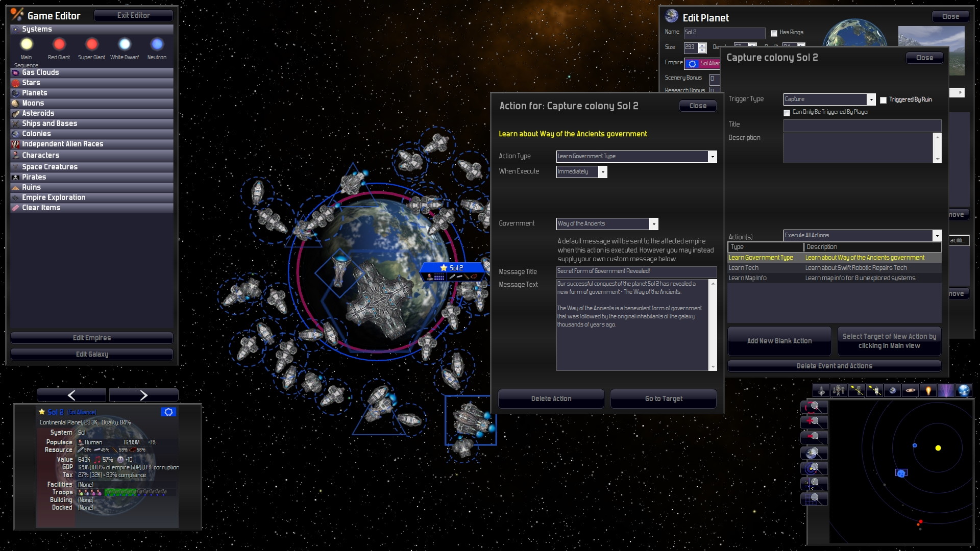Toggle Can Only Be Triggered By Player
Viewport: 980px width, 551px height.
tap(787, 112)
